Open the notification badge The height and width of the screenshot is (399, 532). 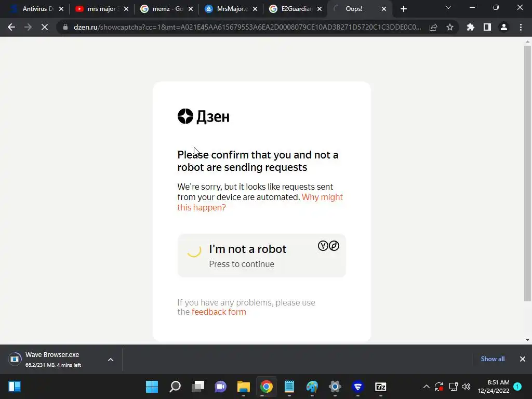(x=517, y=387)
